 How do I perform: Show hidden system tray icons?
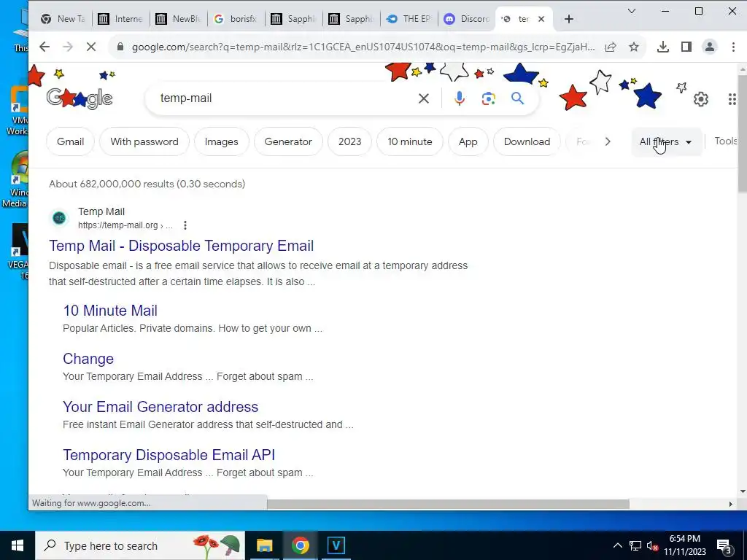pos(617,545)
